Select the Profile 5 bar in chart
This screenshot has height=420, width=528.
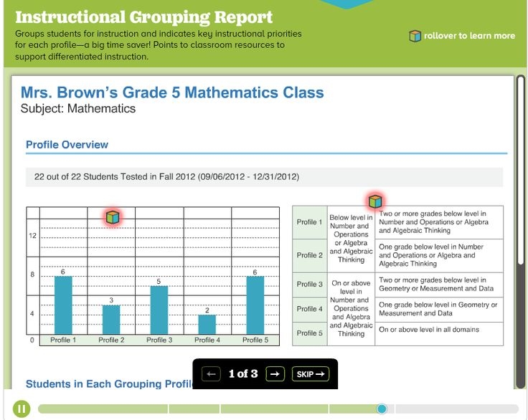click(255, 305)
